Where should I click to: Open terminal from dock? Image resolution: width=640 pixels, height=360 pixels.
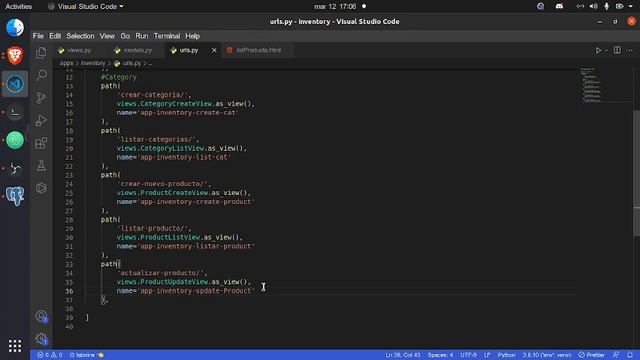coord(15,112)
